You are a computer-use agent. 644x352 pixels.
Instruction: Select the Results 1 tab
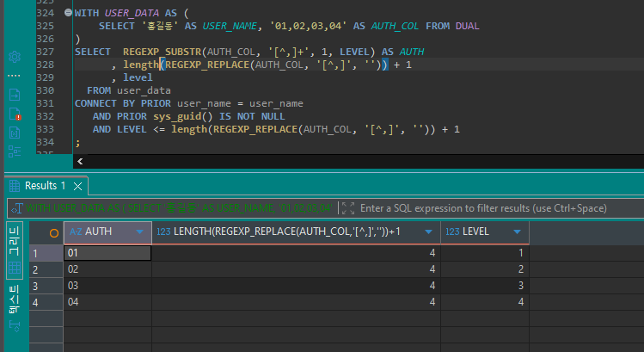[46, 186]
